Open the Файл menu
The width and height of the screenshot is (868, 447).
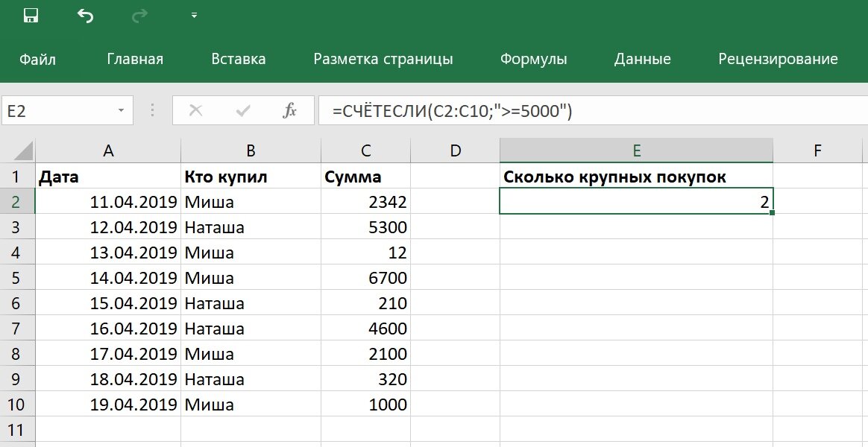[37, 59]
